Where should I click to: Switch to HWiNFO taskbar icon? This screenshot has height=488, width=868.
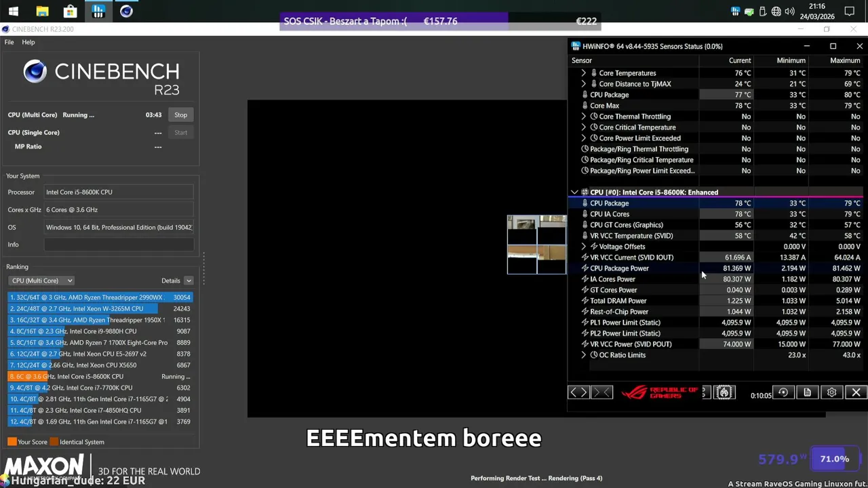(x=98, y=12)
